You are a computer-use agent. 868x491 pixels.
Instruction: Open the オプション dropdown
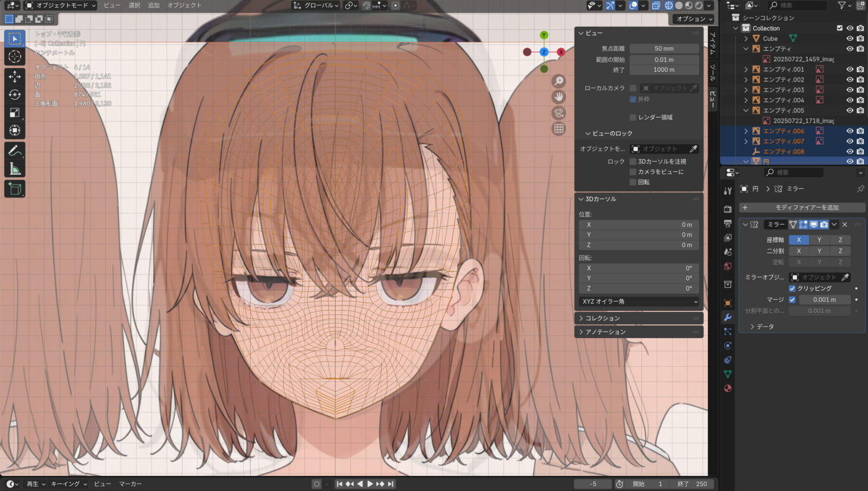pyautogui.click(x=694, y=18)
